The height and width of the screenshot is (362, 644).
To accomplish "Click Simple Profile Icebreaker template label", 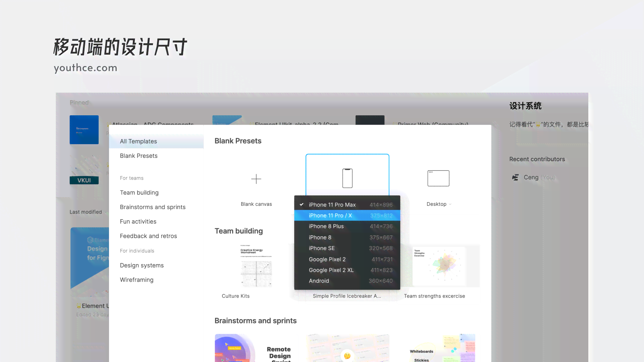I will click(347, 296).
